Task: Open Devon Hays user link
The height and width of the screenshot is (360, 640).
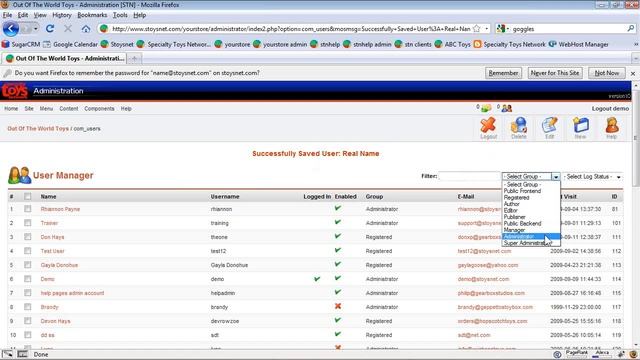Action: pos(55,321)
